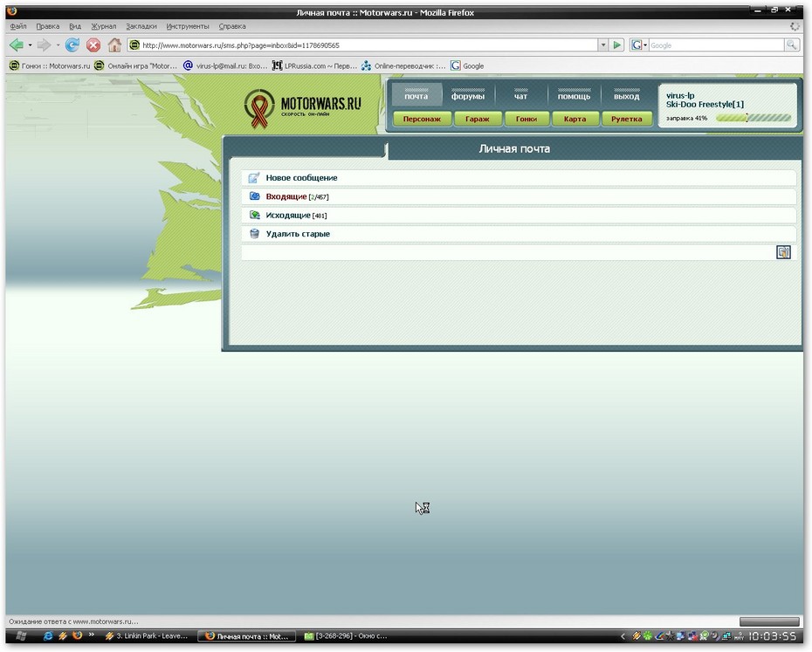Click the Гонки button
Image resolution: width=812 pixels, height=652 pixels.
[x=526, y=119]
